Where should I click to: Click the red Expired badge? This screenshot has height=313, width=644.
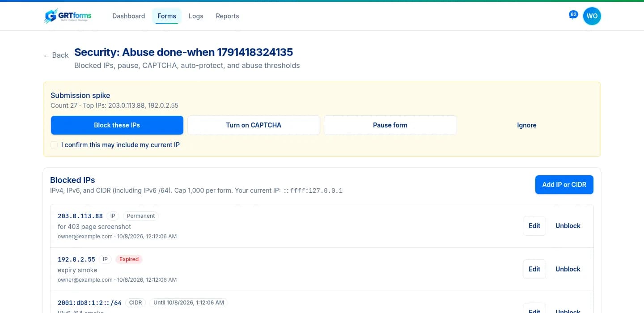(x=129, y=259)
